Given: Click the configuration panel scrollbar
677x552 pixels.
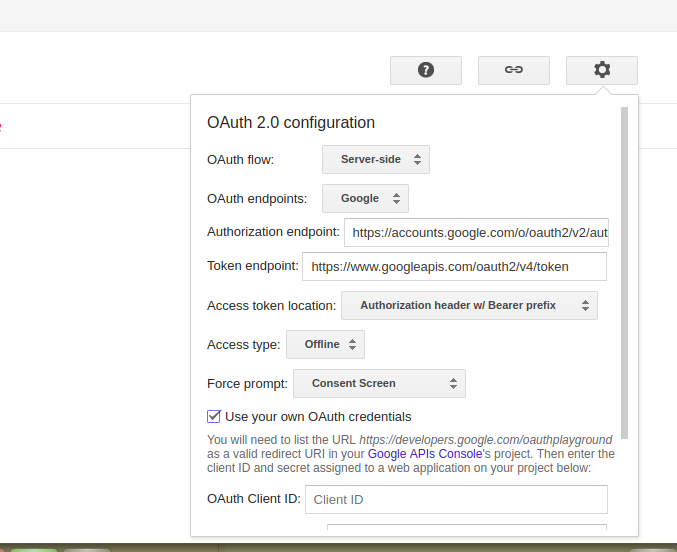Looking at the screenshot, I should 624,273.
